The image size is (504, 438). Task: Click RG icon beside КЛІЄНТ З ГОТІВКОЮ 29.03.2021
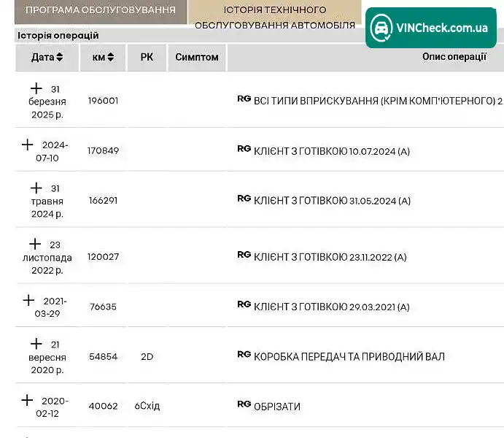[244, 304]
